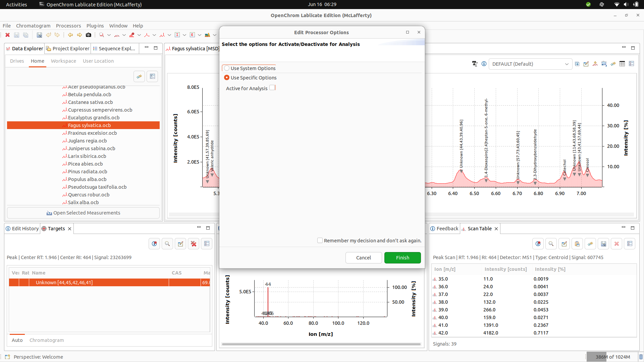Viewport: 644px width, 362px height.
Task: Click the system volume icon in top bar
Action: pyautogui.click(x=626, y=4)
